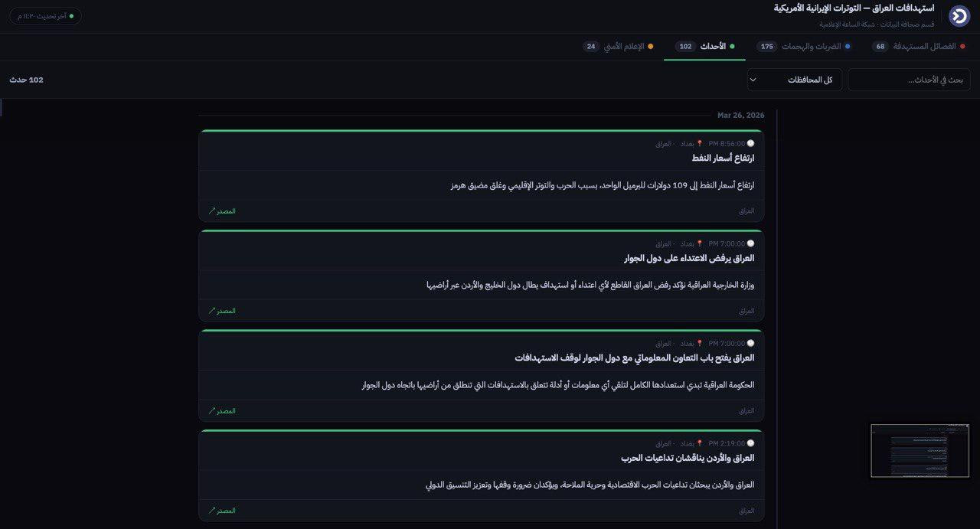
Task: Open المصدر link of oil prices event
Action: coord(222,211)
